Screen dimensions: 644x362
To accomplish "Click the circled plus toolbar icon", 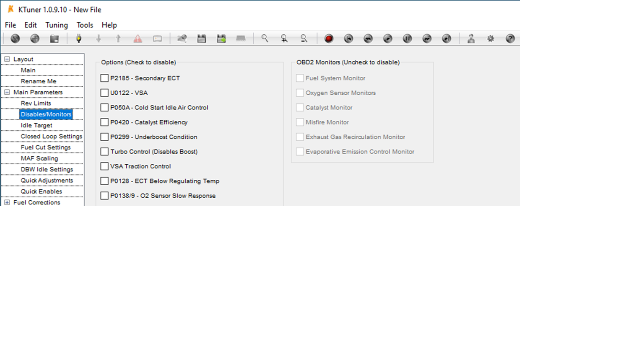I will (x=35, y=39).
